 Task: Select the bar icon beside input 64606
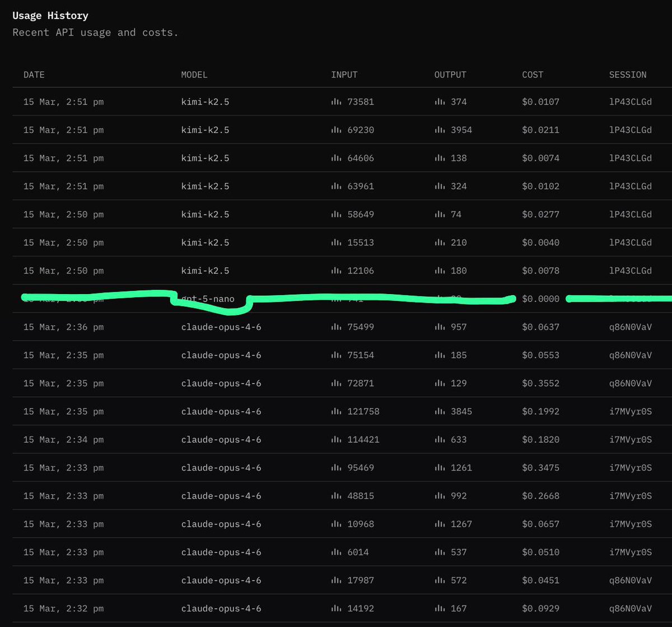[x=336, y=158]
